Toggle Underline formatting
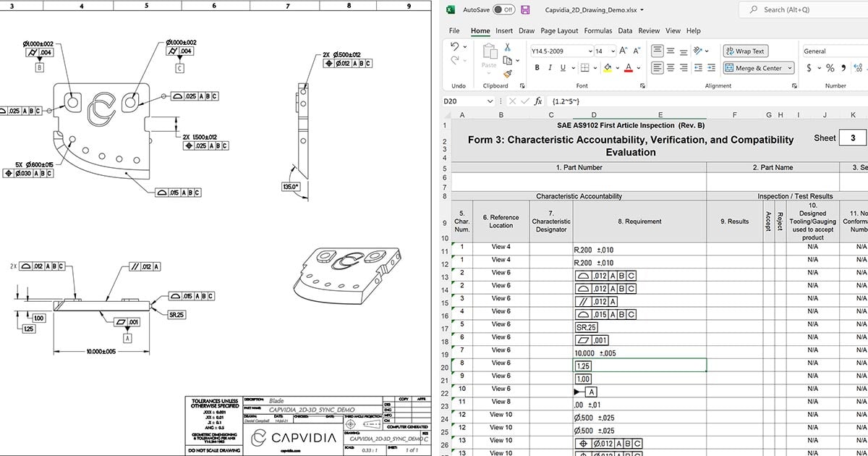 click(x=562, y=67)
